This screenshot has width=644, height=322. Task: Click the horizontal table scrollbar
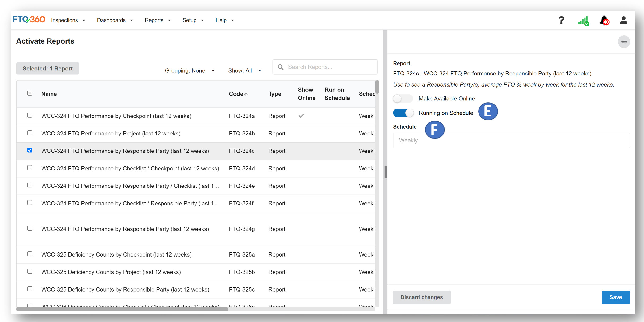[x=122, y=309]
